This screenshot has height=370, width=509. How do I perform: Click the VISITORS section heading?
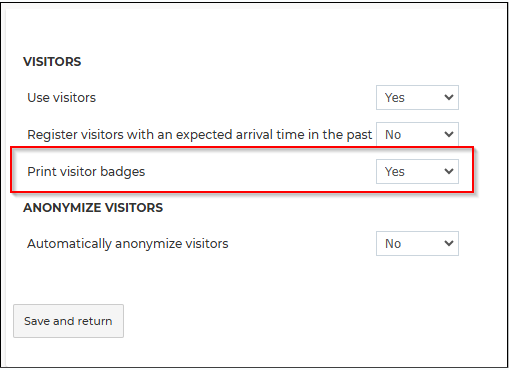coord(52,62)
